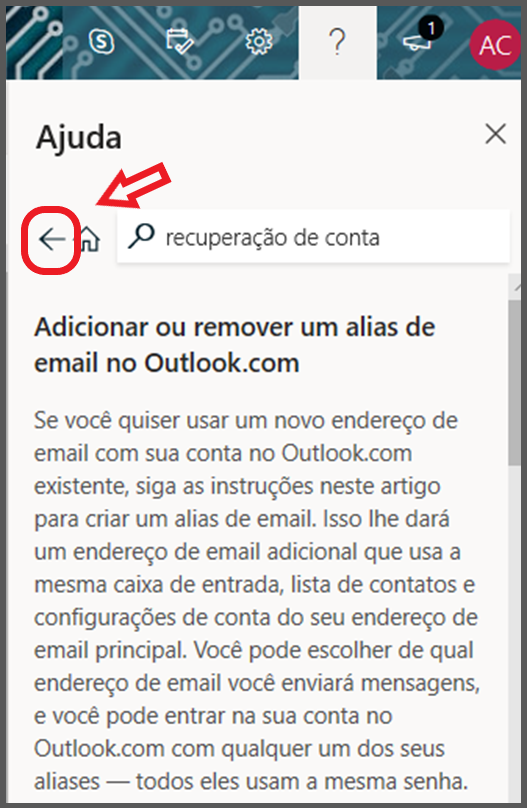Close the Ajuda help panel

[x=496, y=134]
